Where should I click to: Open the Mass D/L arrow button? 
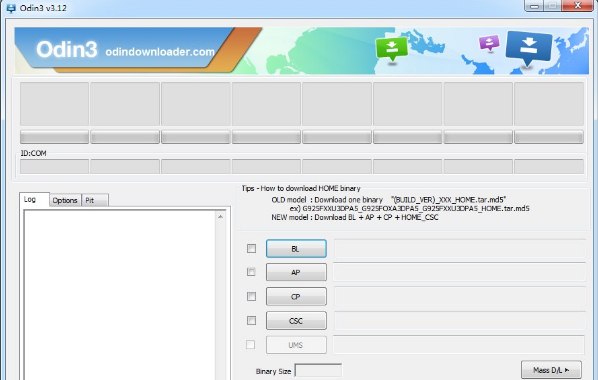pyautogui.click(x=551, y=370)
